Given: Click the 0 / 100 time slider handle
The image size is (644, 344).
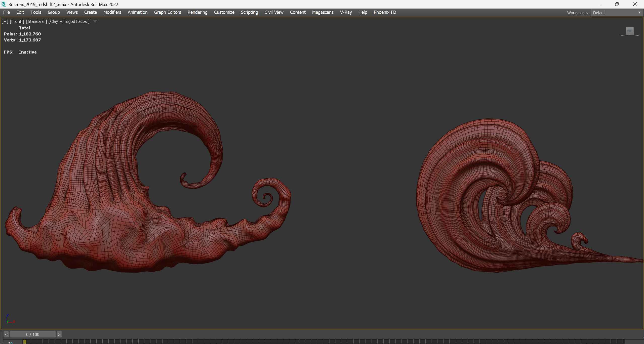Looking at the screenshot, I should (x=33, y=334).
